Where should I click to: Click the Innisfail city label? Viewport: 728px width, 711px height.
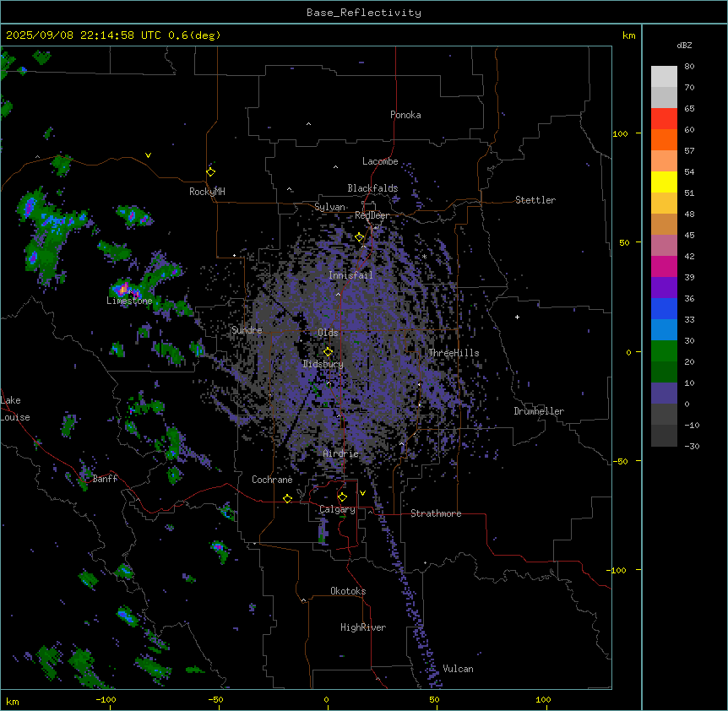pyautogui.click(x=350, y=275)
